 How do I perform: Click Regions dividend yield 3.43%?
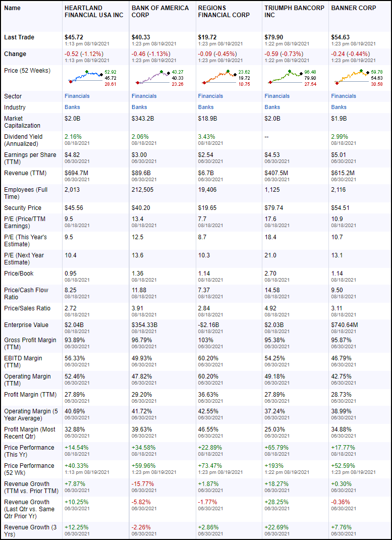point(207,137)
